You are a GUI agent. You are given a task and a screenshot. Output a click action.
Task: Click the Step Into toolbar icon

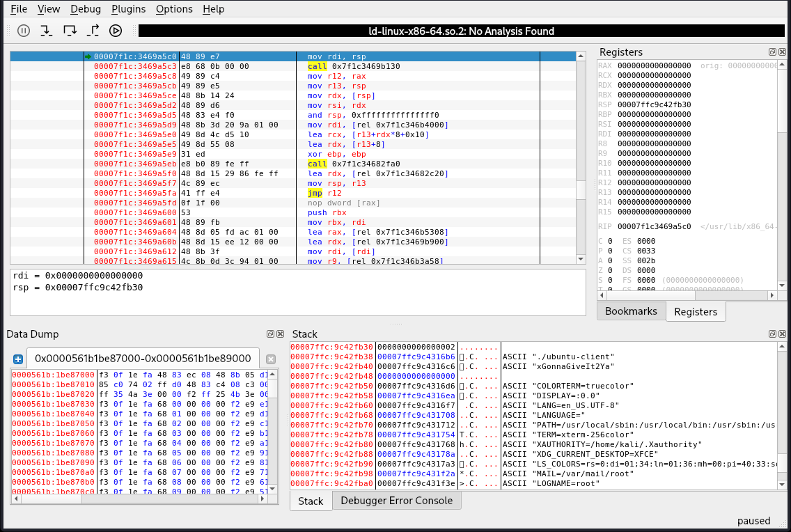pos(47,31)
